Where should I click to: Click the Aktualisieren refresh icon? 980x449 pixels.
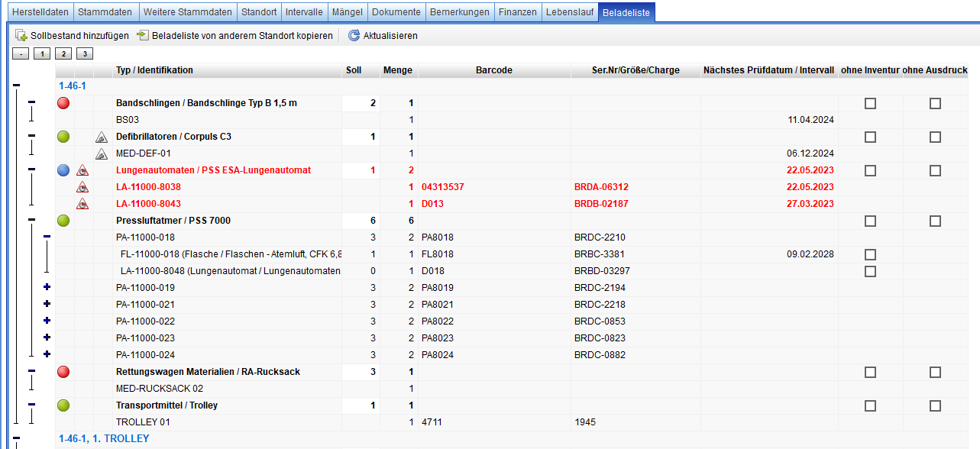point(354,36)
